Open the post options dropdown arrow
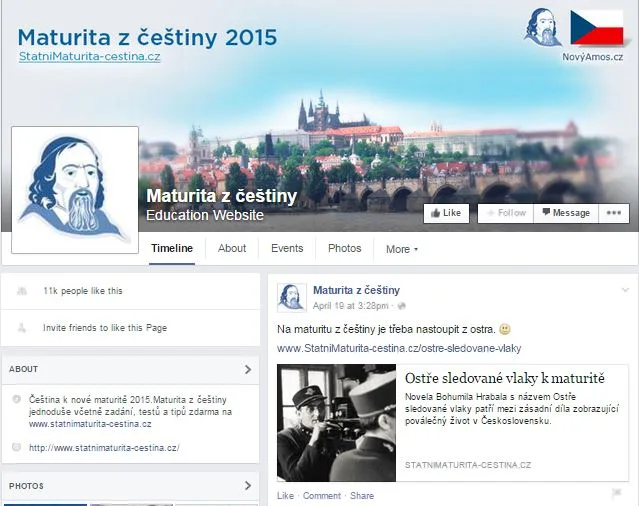This screenshot has height=506, width=639. point(625,290)
